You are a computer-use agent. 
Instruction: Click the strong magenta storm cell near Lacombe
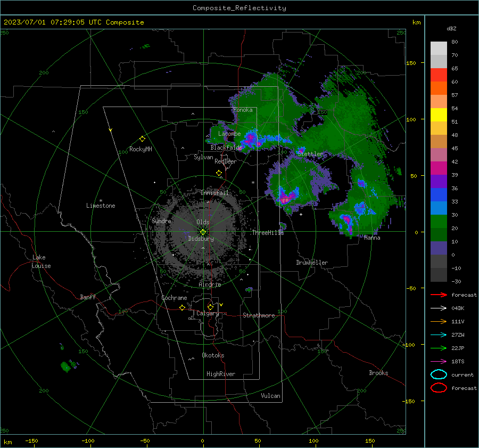[x=251, y=139]
